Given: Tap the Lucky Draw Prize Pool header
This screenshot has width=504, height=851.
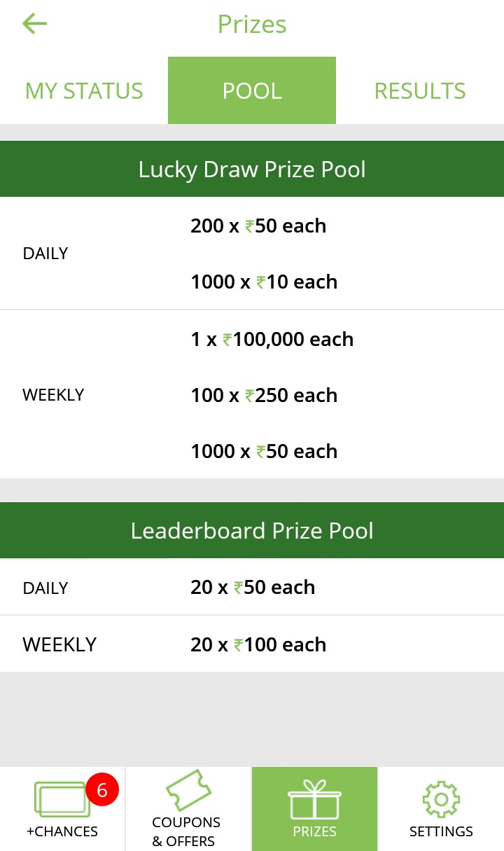Looking at the screenshot, I should (x=252, y=169).
